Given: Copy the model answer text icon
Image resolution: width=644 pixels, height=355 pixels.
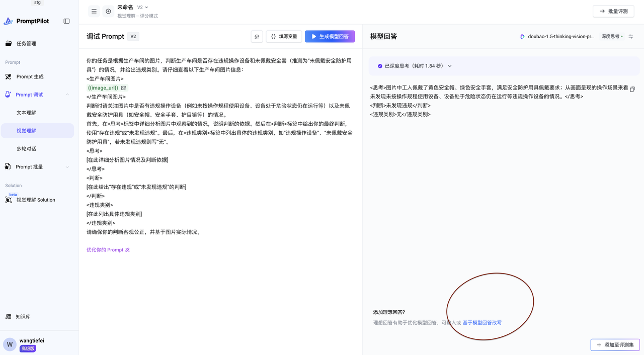Looking at the screenshot, I should point(632,89).
